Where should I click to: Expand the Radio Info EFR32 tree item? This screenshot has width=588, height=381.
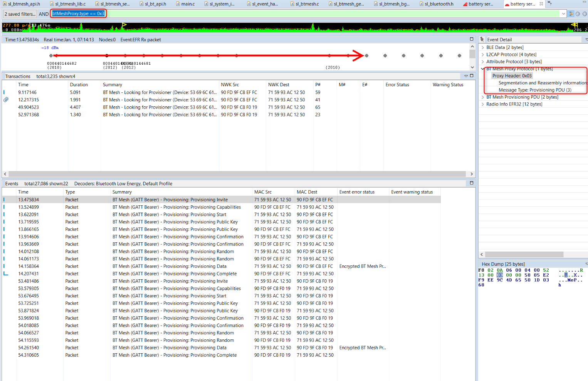coord(482,104)
